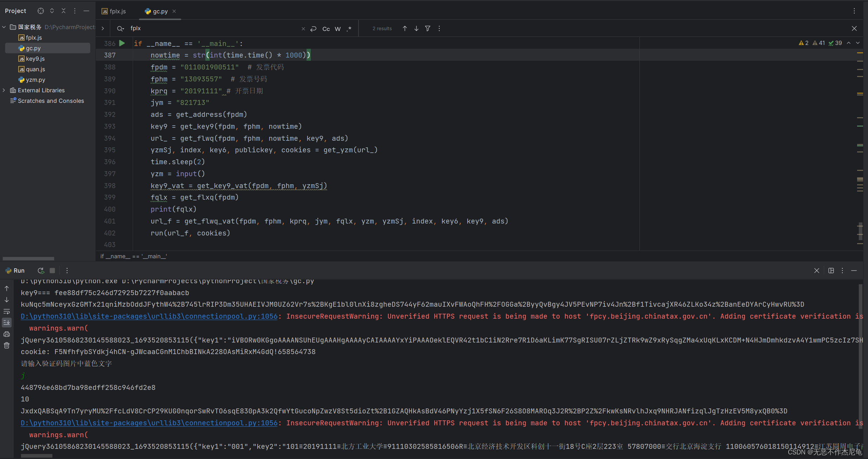The image size is (868, 459).
Task: Toggle Match Case (Cc) in search bar
Action: 326,29
